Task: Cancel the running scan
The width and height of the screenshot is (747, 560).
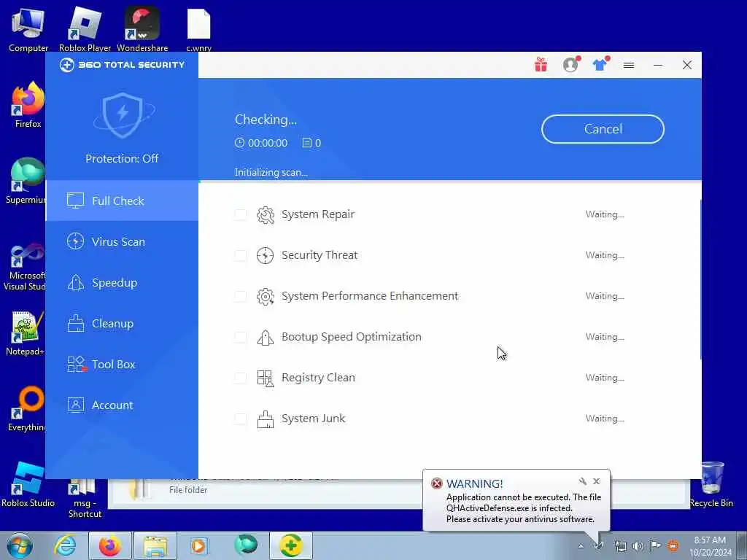Action: [x=603, y=129]
